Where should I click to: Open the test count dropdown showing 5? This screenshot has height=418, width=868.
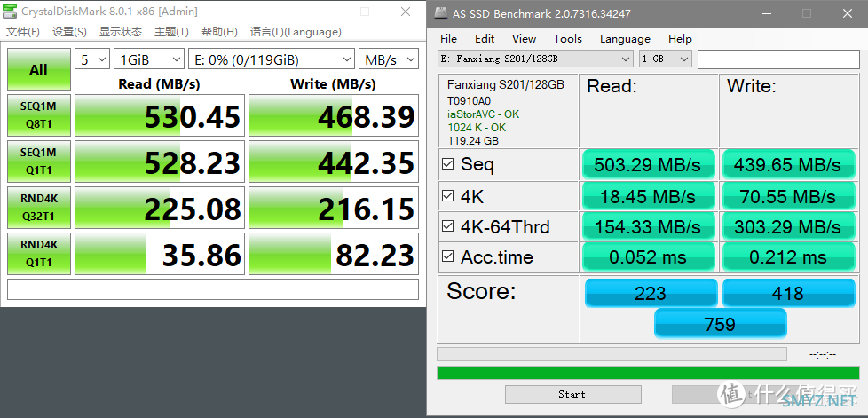(92, 59)
